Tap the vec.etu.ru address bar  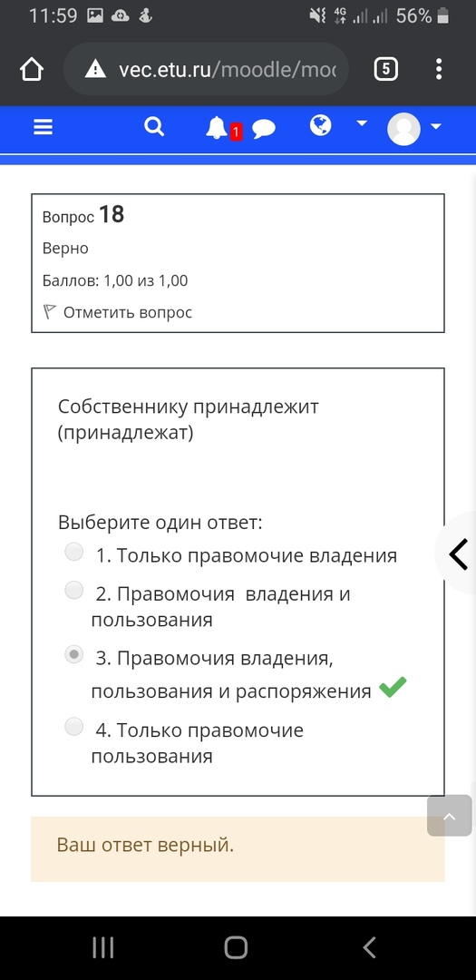(206, 69)
